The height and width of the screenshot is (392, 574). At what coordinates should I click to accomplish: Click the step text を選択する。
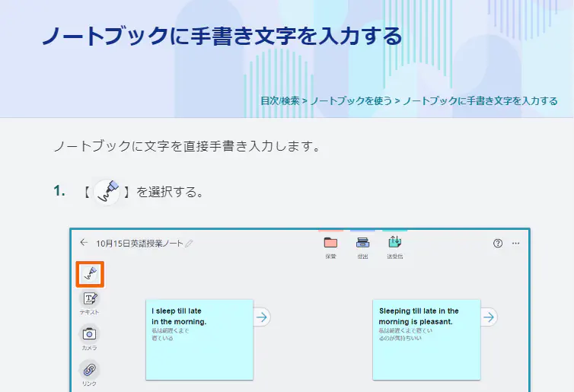(171, 192)
